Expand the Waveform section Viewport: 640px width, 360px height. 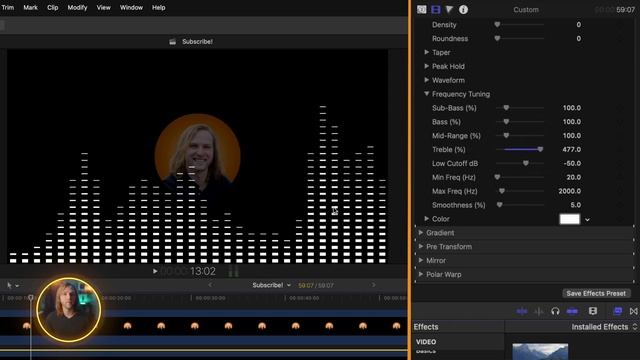427,80
